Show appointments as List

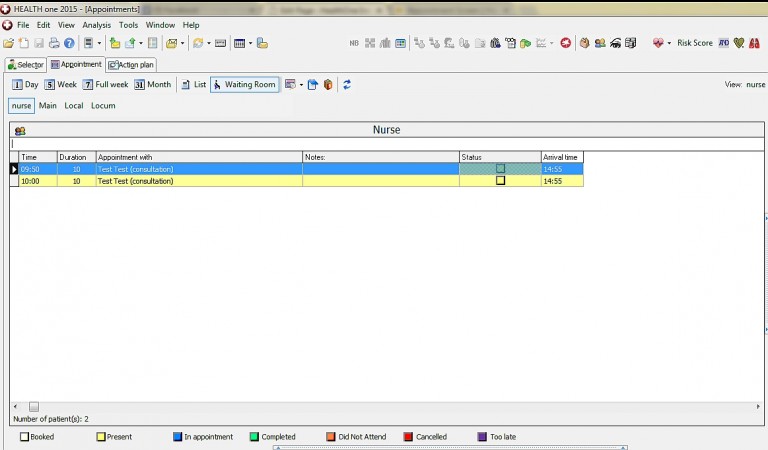click(x=193, y=84)
